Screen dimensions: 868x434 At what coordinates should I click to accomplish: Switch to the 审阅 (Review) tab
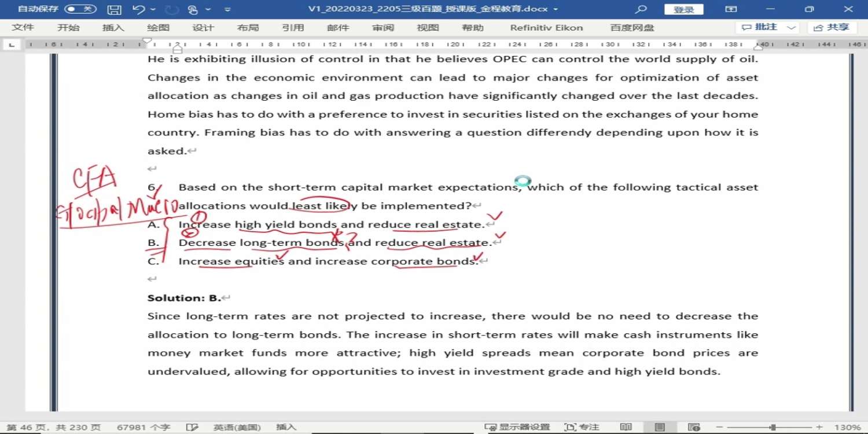[x=383, y=28]
